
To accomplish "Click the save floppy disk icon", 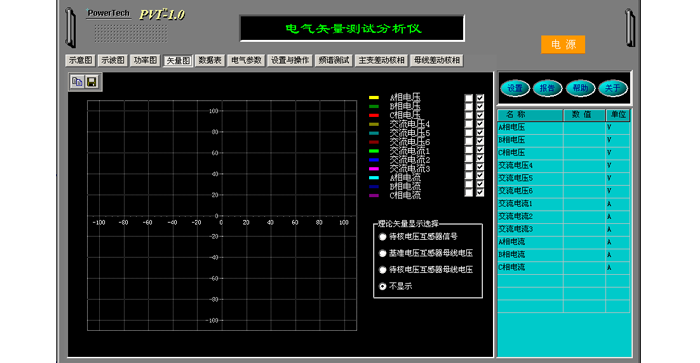I will (92, 82).
